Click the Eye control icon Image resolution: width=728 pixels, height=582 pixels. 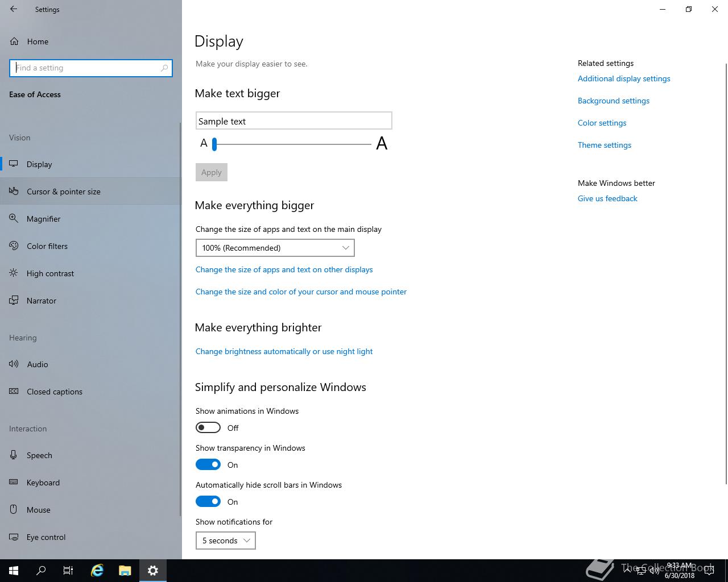(14, 537)
